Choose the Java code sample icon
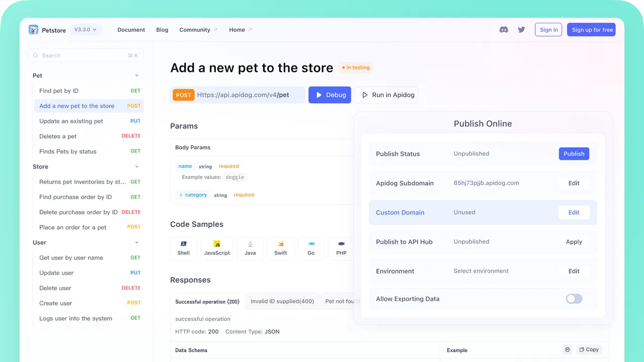This screenshot has height=362, width=644. point(250,244)
